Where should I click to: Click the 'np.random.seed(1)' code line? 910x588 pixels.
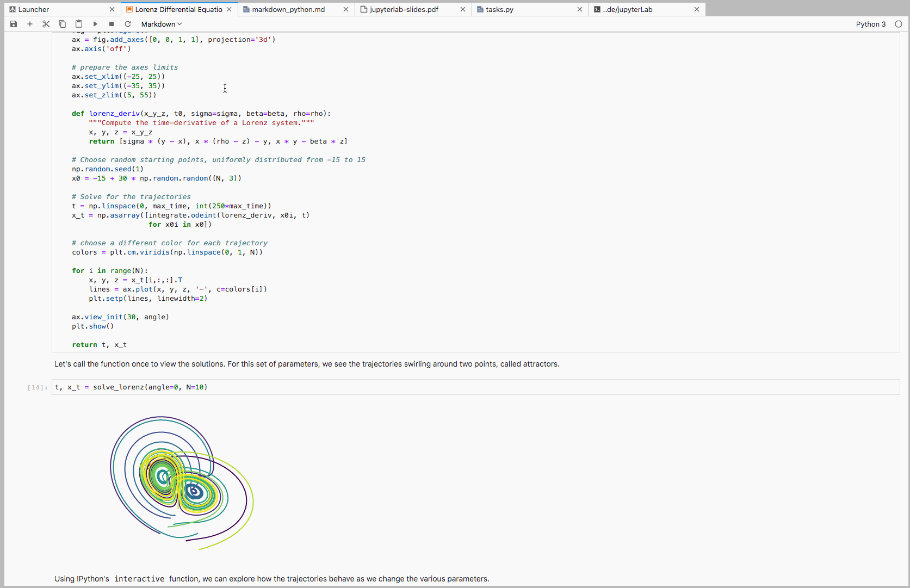click(x=108, y=169)
